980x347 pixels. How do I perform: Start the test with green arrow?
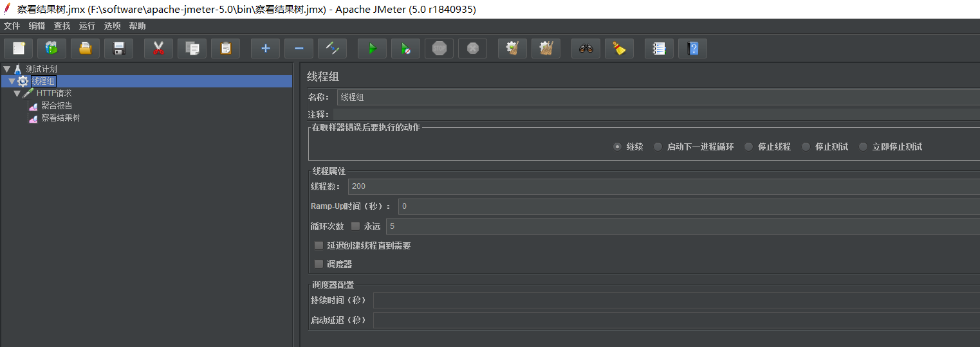click(372, 48)
